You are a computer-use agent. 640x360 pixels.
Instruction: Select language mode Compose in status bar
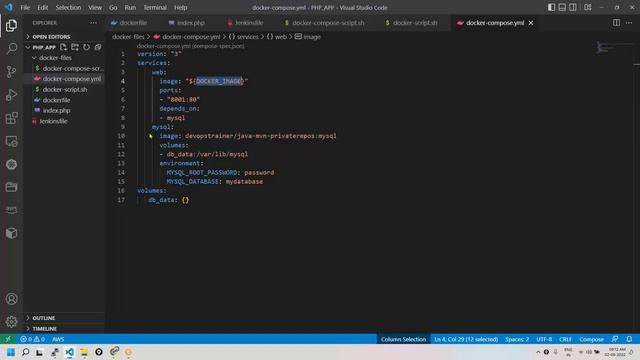[x=591, y=339]
